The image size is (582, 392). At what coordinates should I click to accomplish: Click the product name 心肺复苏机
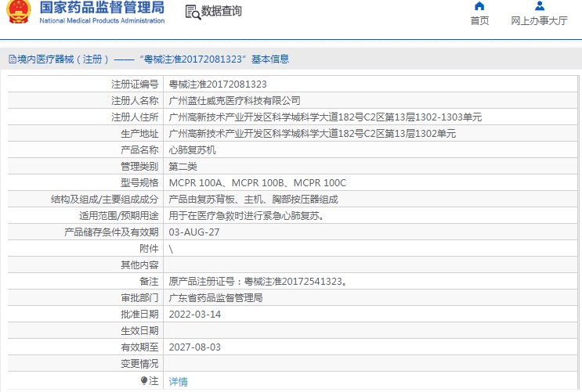[192, 150]
